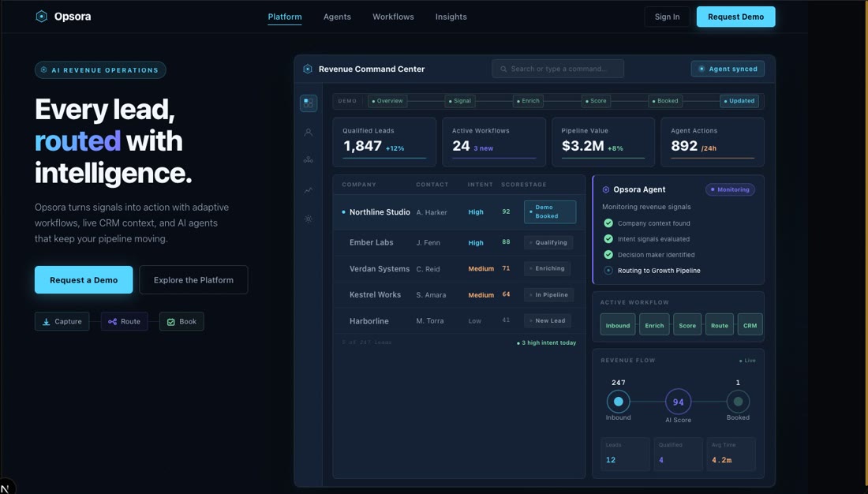Open the Agents nav item

click(337, 17)
